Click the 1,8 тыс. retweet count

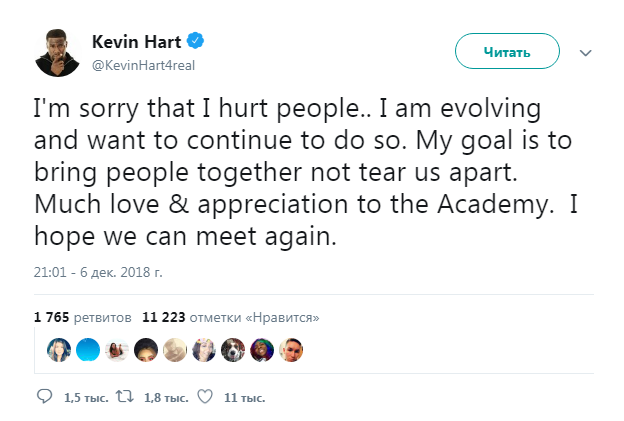tap(166, 398)
